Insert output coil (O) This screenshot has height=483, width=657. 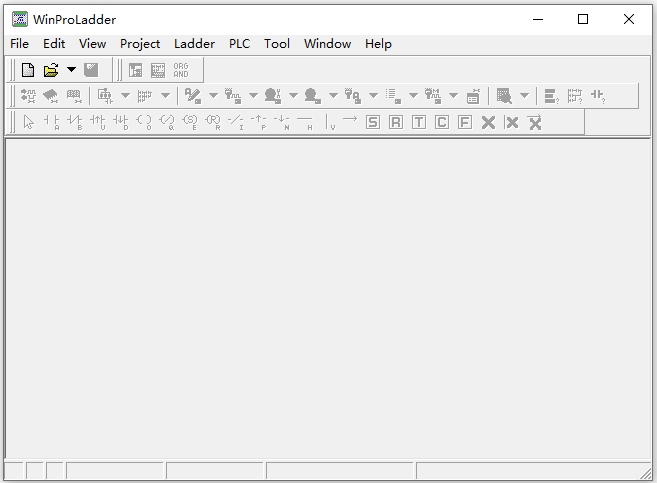pos(144,122)
